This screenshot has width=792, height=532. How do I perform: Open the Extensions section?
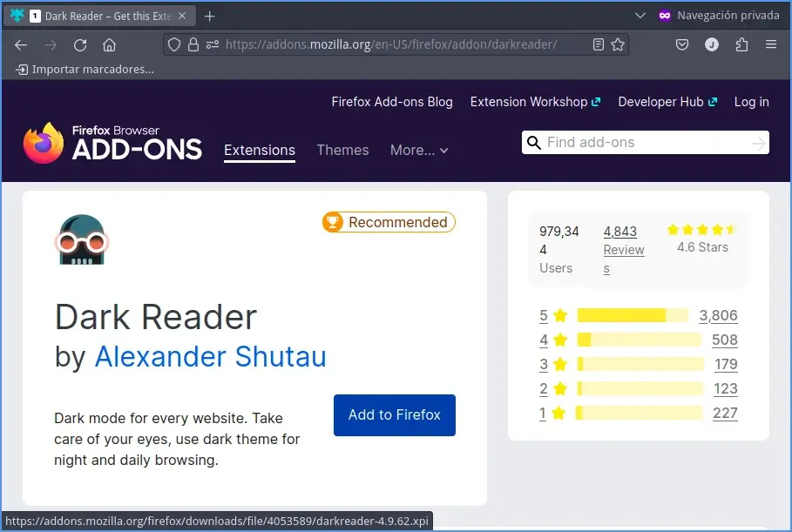pos(260,151)
